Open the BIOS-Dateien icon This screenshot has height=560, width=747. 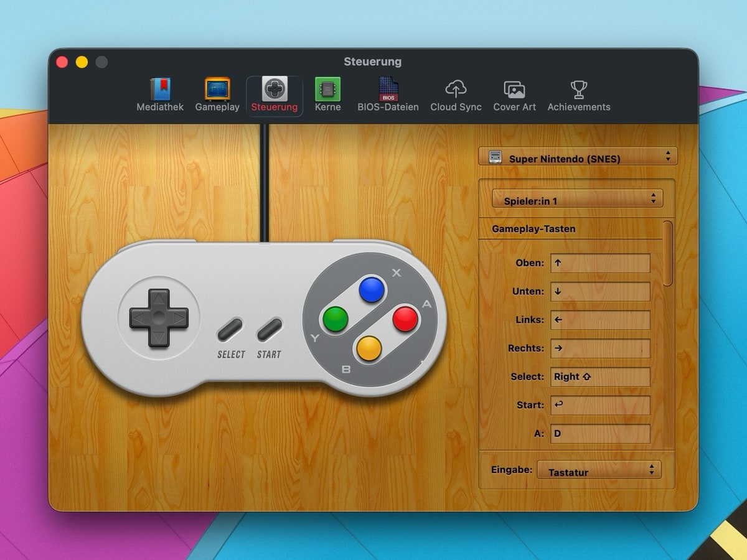388,89
